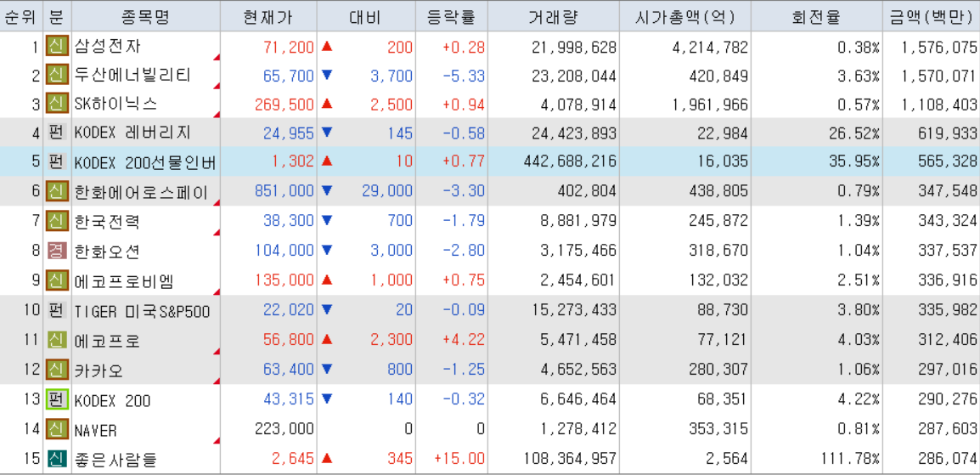The width and height of the screenshot is (980, 475).
Task: Click amount value 286,074
Action: [x=948, y=460]
